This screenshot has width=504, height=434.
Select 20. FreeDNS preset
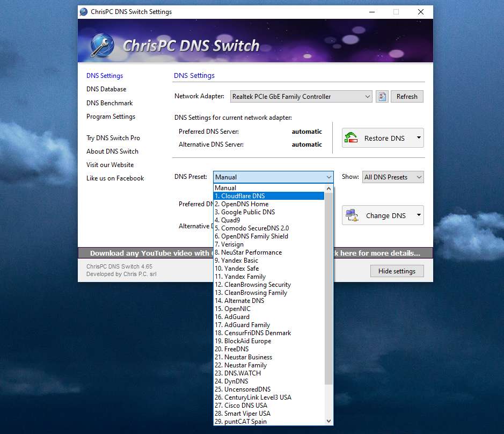269,349
